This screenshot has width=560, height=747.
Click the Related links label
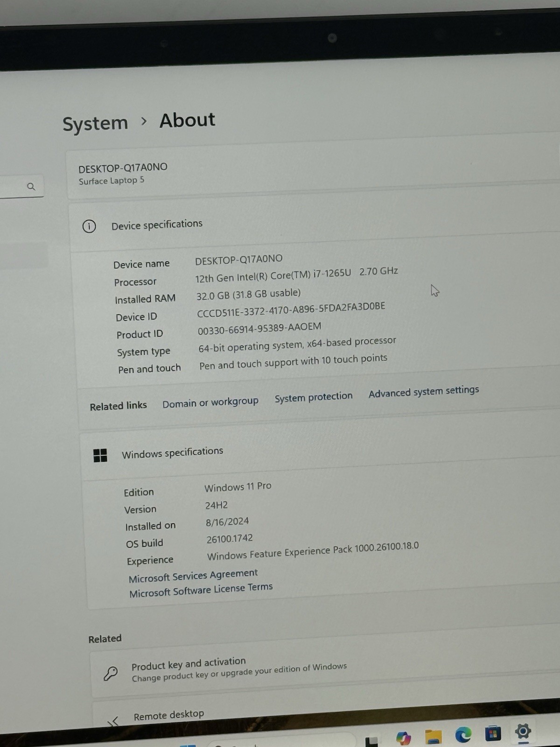(119, 406)
